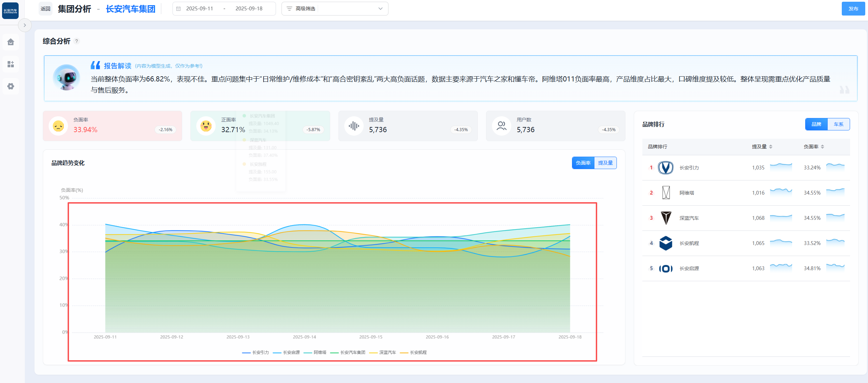868x383 pixels.
Task: Click the 阿维塔 brand name in the ranking
Action: [687, 193]
